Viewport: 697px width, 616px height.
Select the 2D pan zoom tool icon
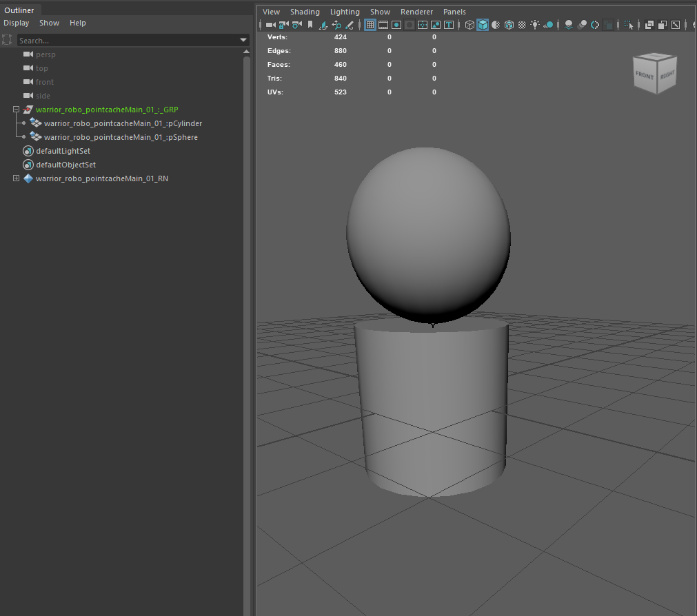coord(336,25)
